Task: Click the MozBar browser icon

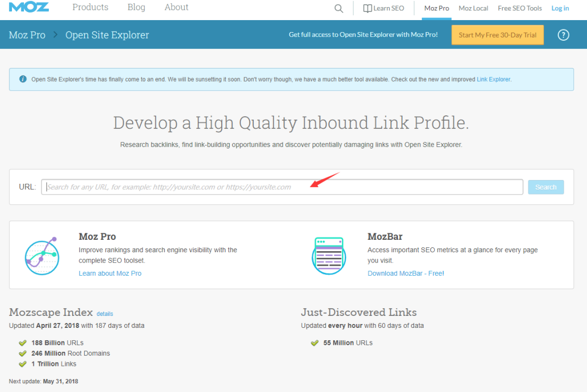Action: (329, 255)
